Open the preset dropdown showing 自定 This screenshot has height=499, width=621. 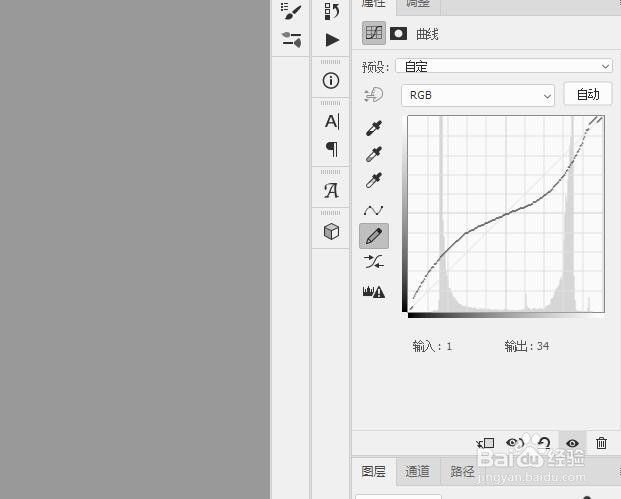coord(504,66)
